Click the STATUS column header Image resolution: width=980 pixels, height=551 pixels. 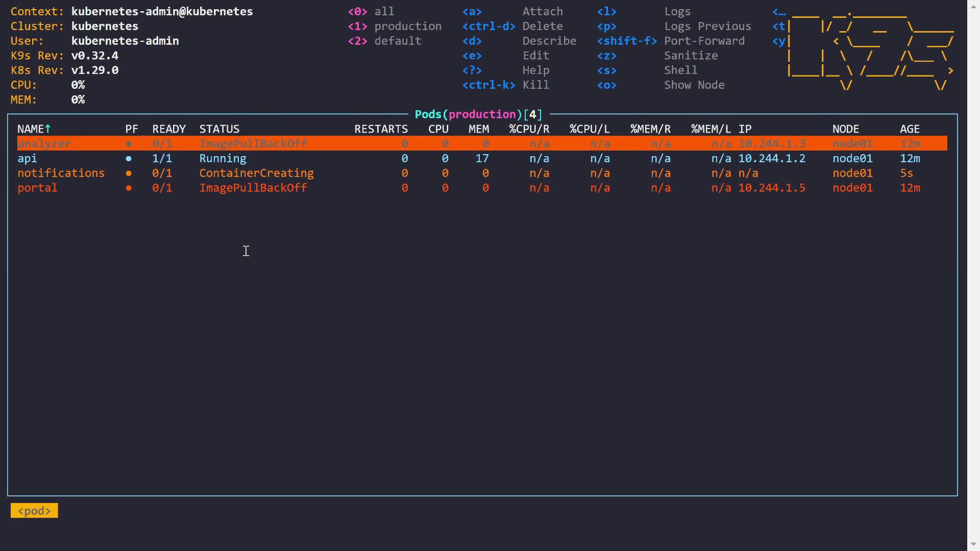(x=219, y=129)
